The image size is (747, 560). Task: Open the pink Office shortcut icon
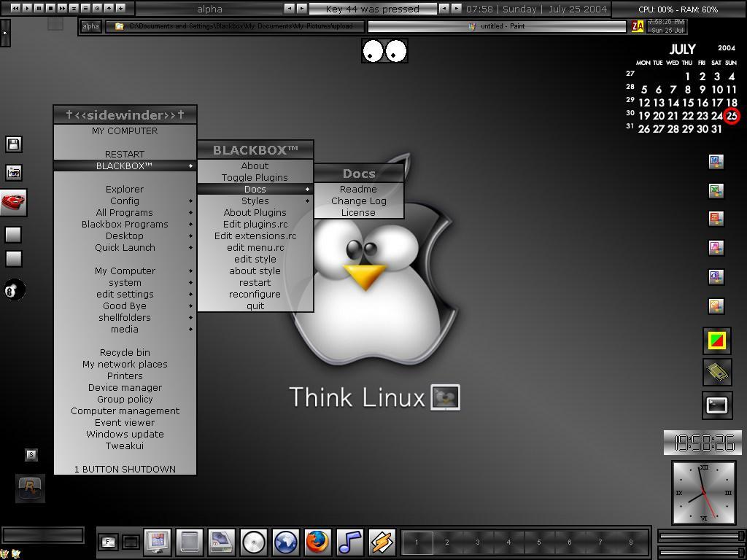[x=716, y=248]
